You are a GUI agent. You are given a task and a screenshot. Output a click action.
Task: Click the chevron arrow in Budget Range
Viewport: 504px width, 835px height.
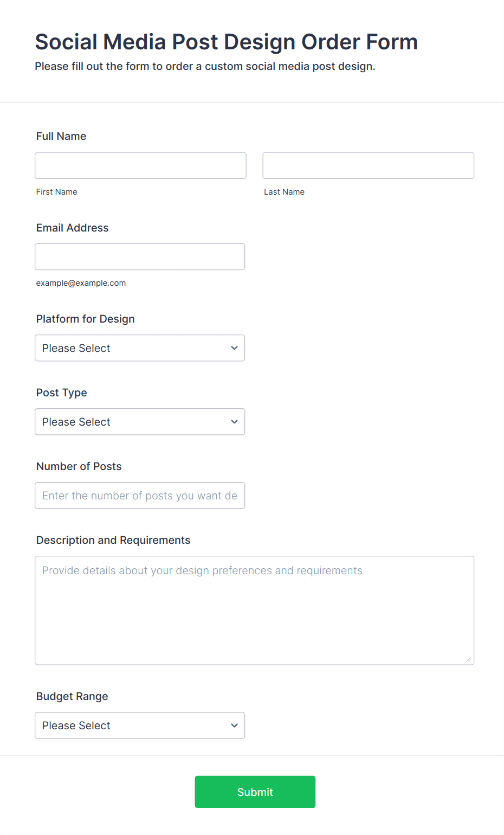234,725
